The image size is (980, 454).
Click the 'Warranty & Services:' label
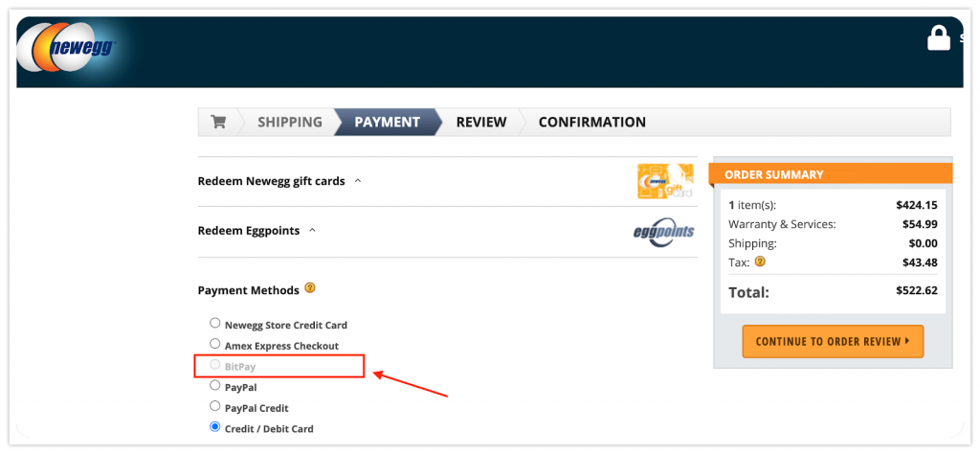tap(782, 224)
